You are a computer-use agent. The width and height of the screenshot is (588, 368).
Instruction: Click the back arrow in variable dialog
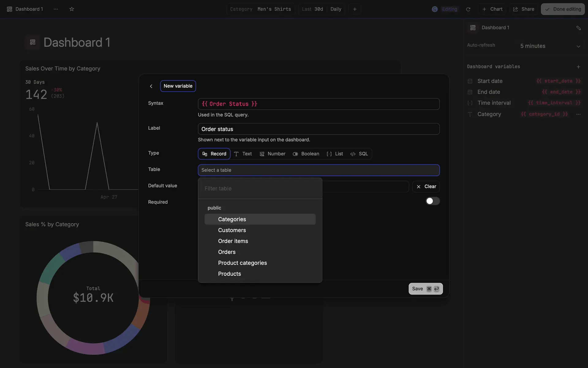pos(151,86)
